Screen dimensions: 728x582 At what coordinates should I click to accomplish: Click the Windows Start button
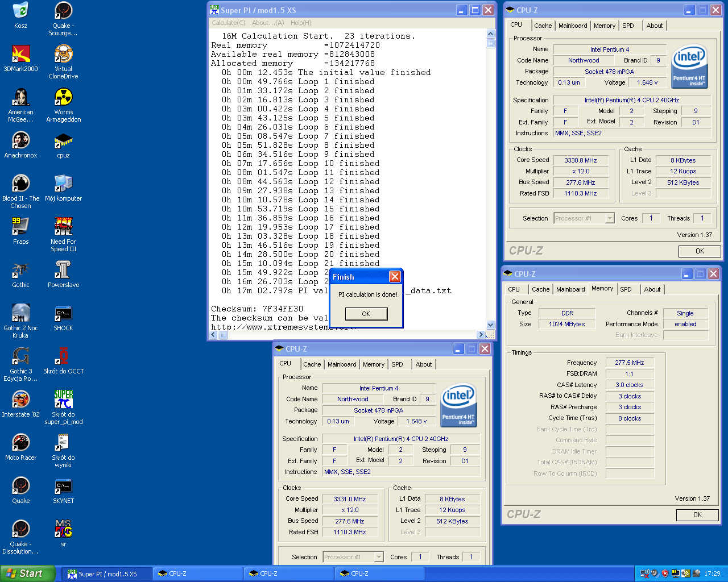[28, 573]
